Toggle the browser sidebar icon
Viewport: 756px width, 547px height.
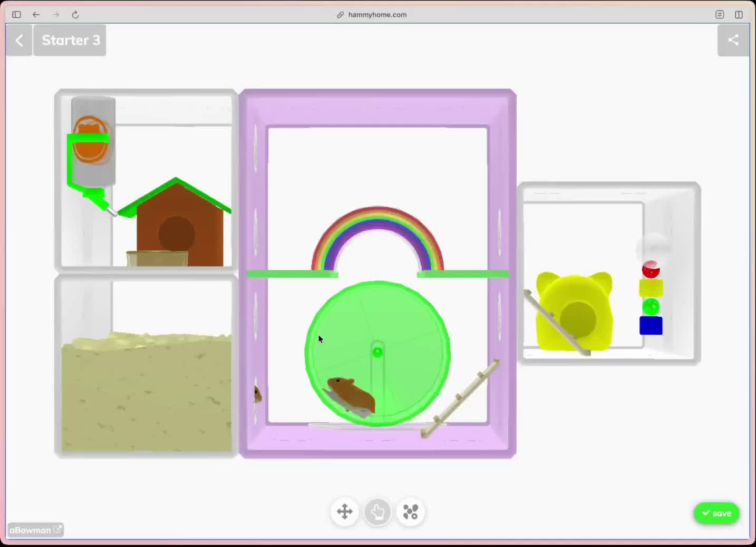click(16, 15)
